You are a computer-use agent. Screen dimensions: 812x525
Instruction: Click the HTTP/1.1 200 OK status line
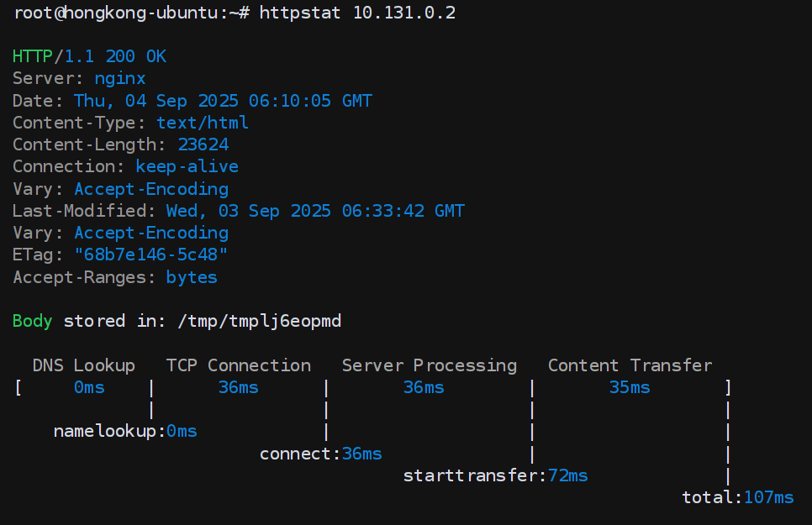pos(89,57)
